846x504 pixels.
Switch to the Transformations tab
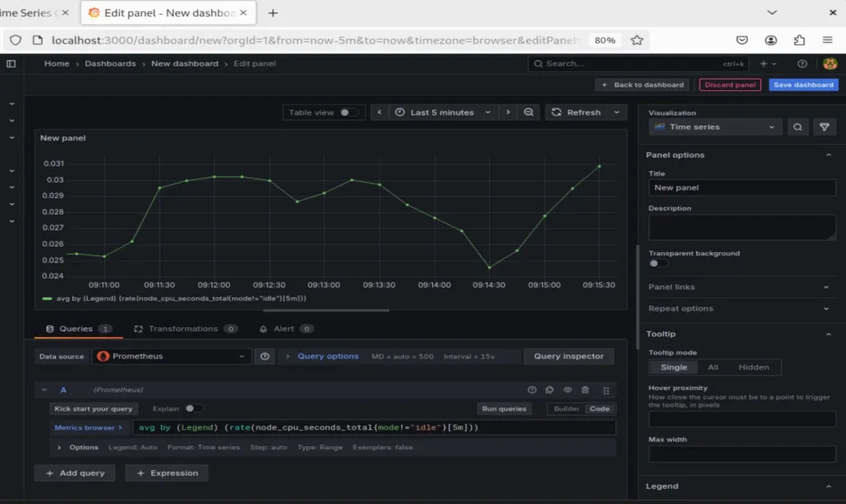coord(183,329)
